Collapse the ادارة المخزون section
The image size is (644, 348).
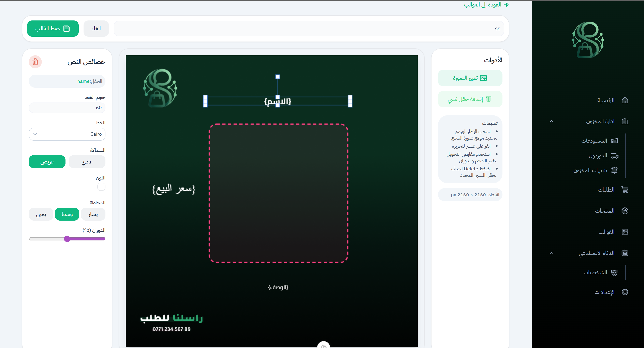pos(551,121)
